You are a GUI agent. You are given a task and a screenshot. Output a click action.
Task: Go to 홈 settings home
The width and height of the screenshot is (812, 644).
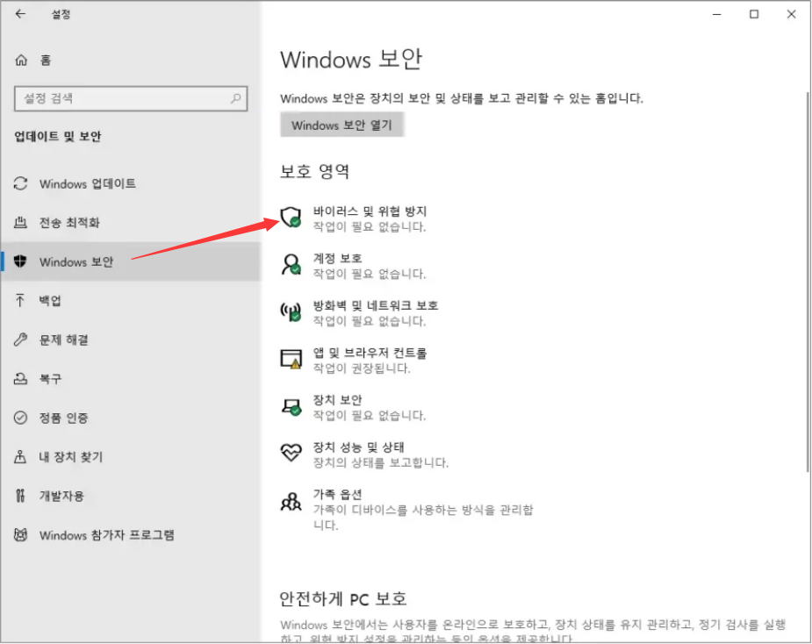131,60
